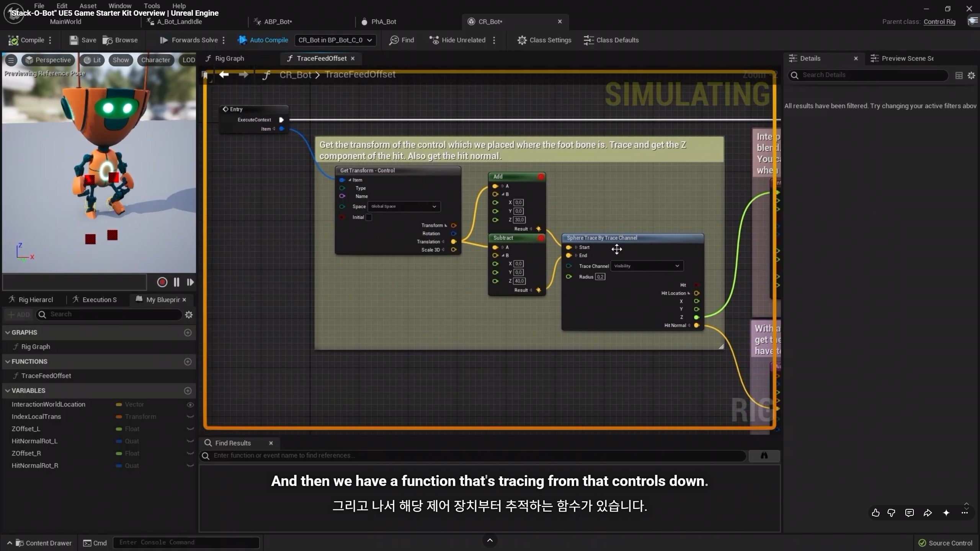Close TraceFeedOffset graph tab

pos(353,59)
